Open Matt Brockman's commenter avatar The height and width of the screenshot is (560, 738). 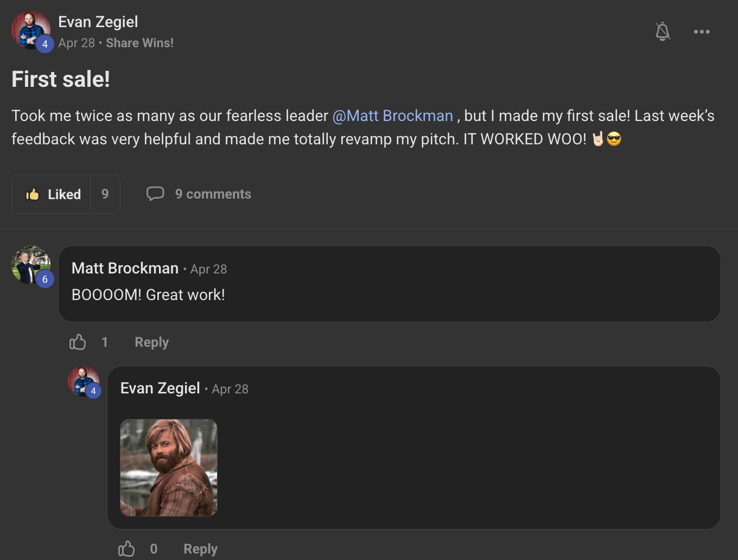(30, 265)
